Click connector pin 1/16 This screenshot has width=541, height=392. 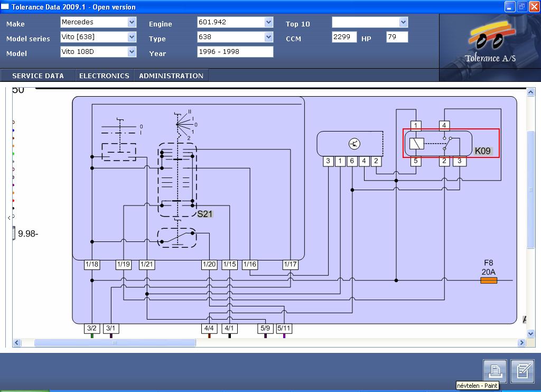(250, 265)
